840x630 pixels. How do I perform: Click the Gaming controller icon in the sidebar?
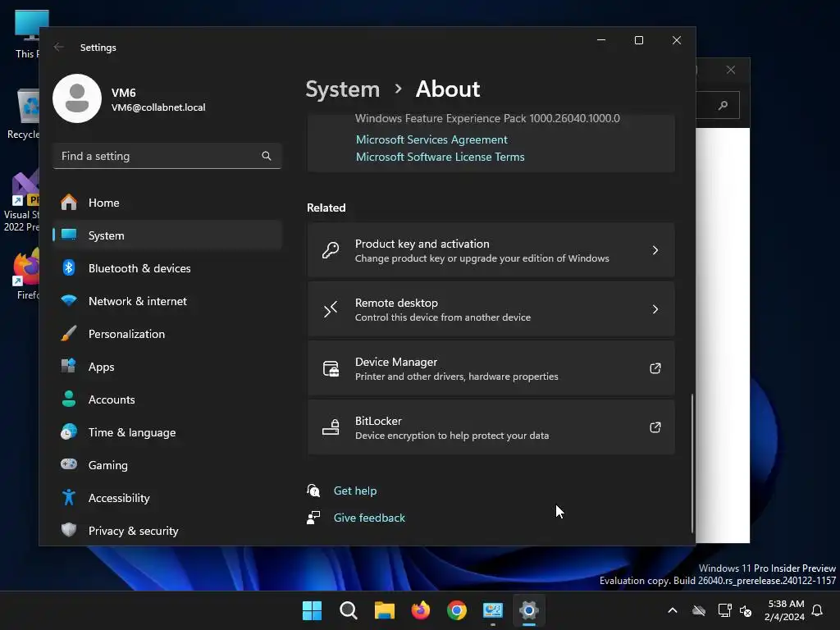69,464
